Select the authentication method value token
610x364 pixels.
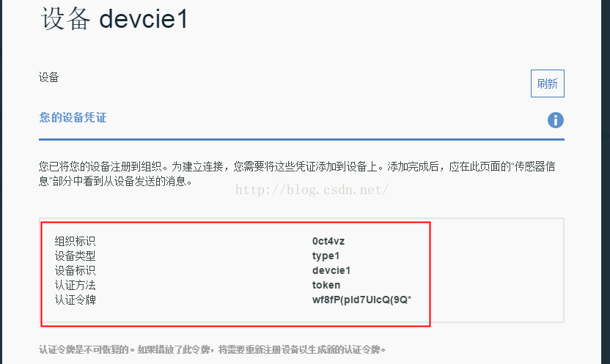point(326,285)
